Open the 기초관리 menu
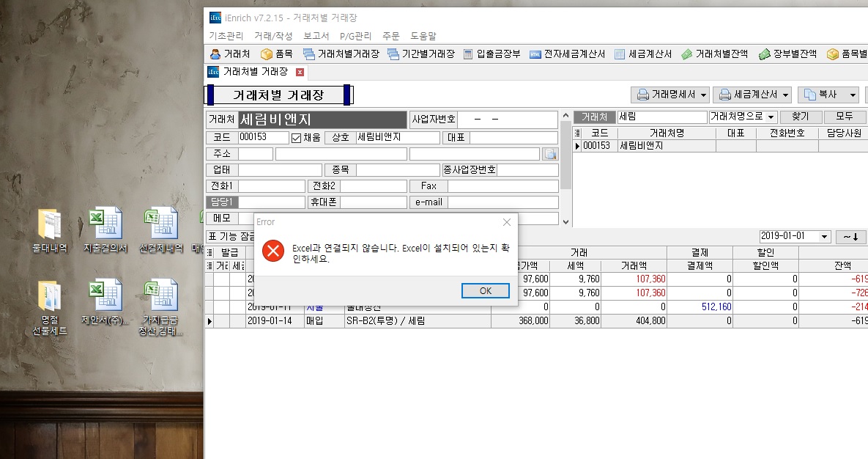The image size is (868, 459). [226, 36]
